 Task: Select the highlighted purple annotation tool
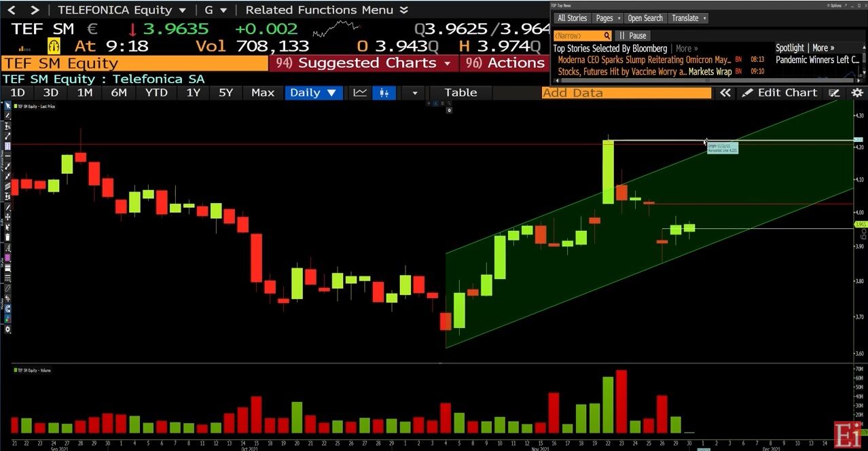coord(8,146)
